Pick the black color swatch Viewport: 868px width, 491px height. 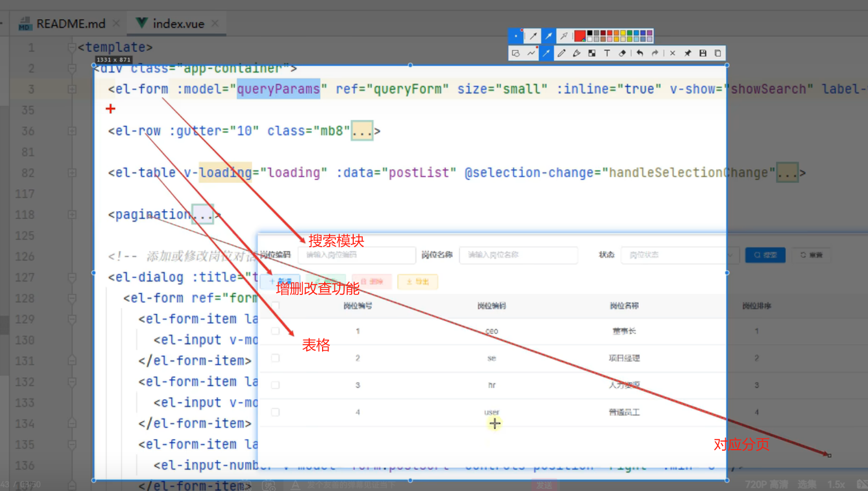[590, 33]
